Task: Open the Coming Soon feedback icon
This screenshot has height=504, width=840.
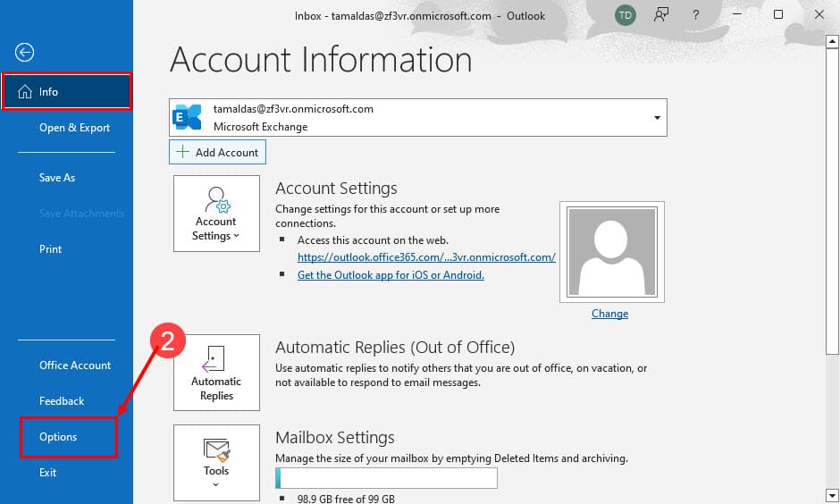Action: 661,15
